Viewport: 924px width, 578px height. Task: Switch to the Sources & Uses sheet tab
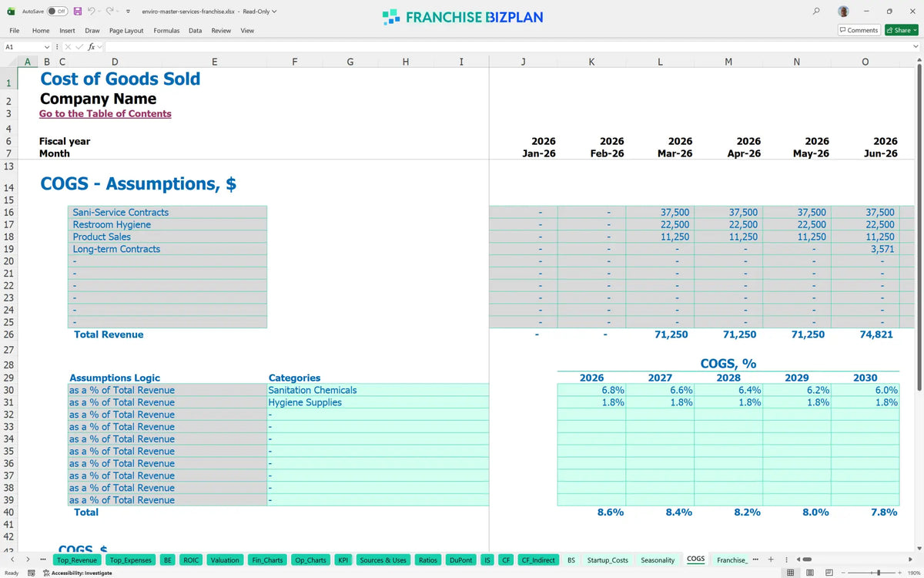383,560
